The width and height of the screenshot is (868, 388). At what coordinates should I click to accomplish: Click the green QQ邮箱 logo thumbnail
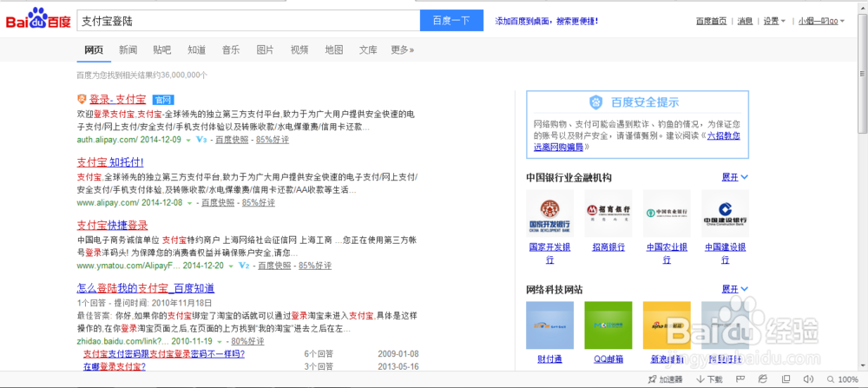click(x=608, y=325)
